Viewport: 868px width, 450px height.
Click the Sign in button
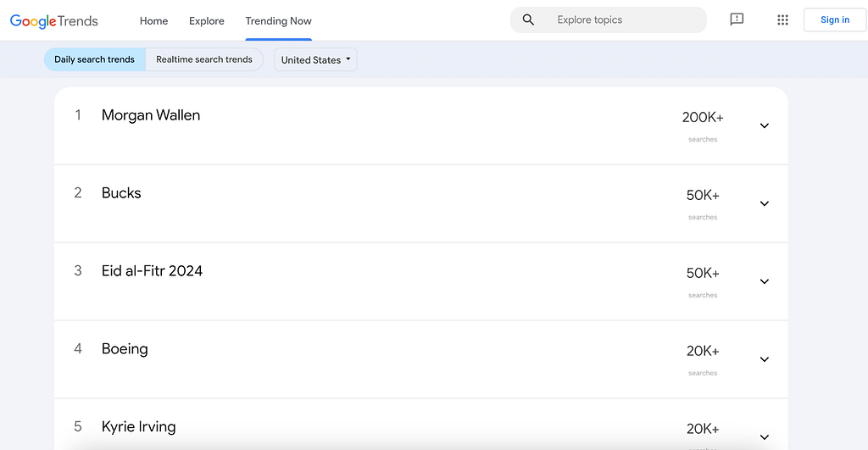coord(835,20)
